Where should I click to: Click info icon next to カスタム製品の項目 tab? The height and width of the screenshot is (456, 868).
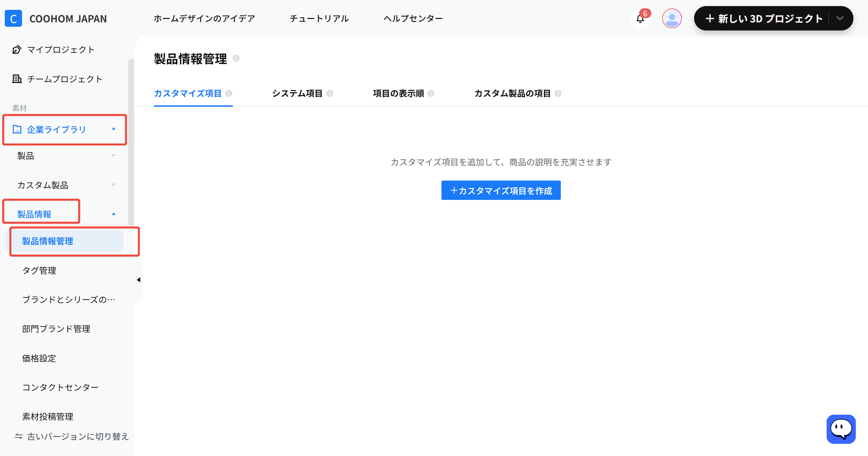(558, 93)
